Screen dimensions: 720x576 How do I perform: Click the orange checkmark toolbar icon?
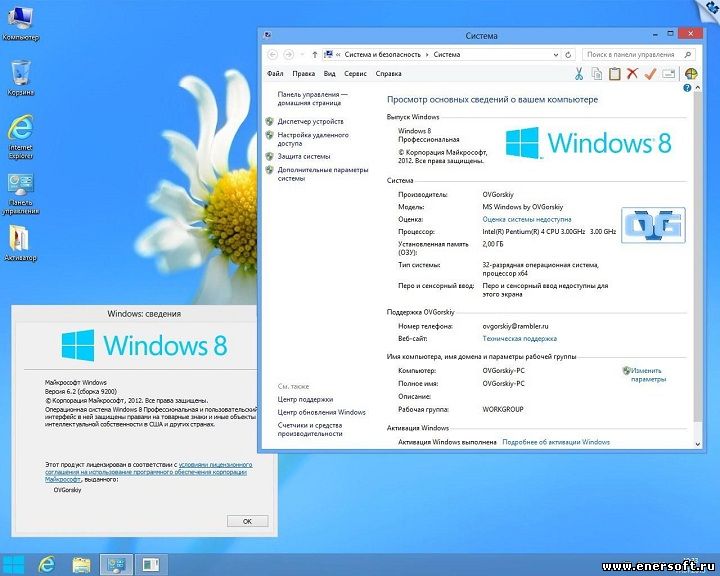coord(650,73)
